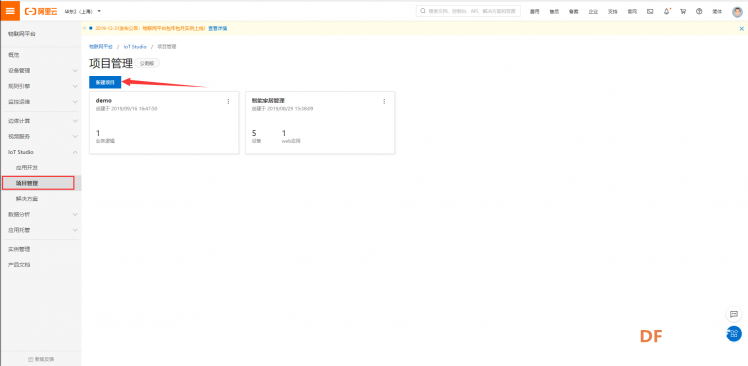Screen dimensions: 748x366
Task: Open the notification bell
Action: 666,11
